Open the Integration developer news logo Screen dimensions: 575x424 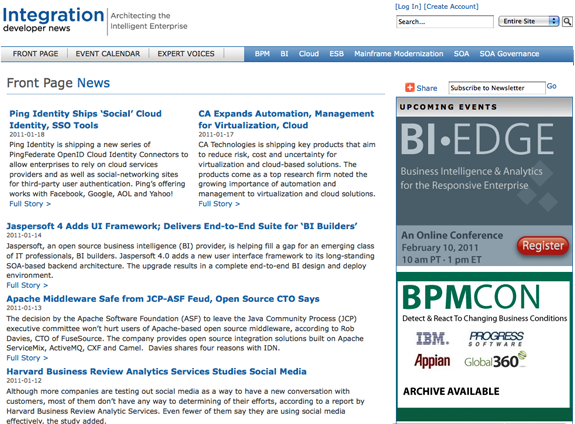click(53, 20)
